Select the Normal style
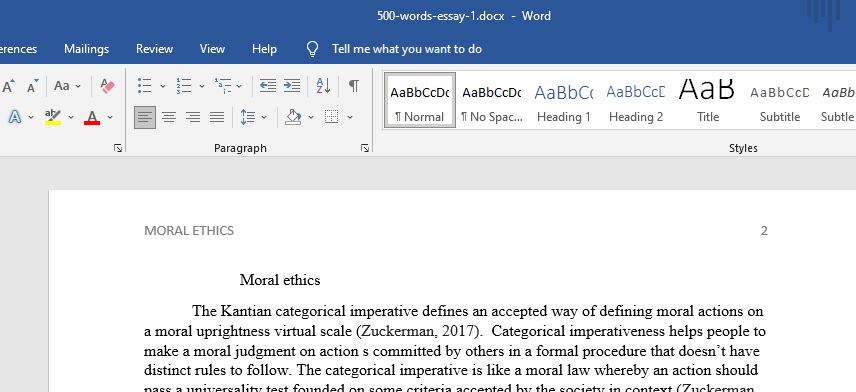856x392 pixels. [420, 100]
